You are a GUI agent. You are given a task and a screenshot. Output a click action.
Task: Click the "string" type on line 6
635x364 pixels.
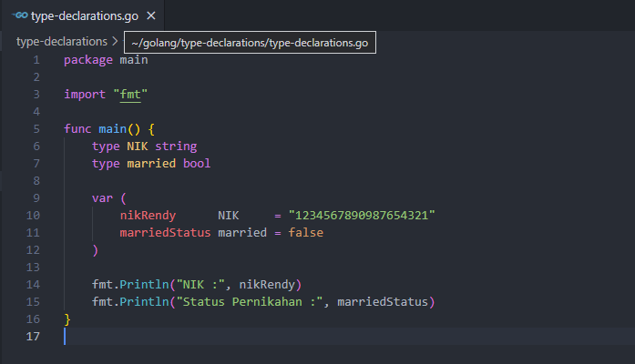(176, 147)
